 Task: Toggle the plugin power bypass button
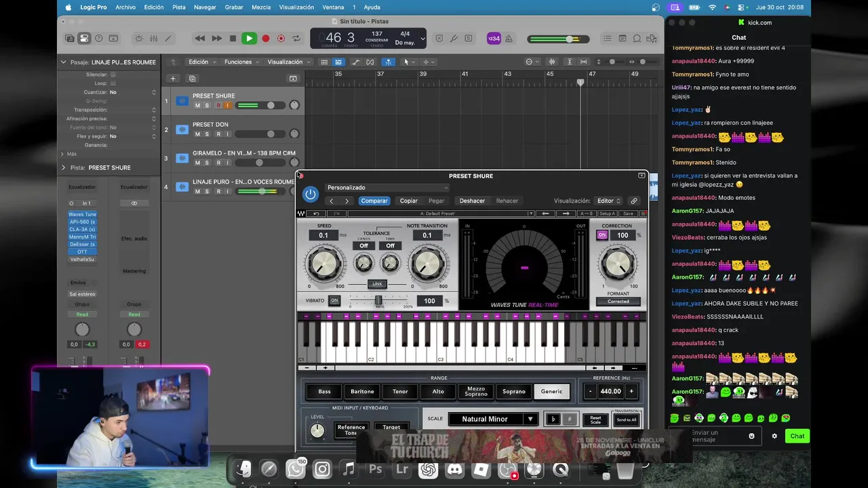311,195
